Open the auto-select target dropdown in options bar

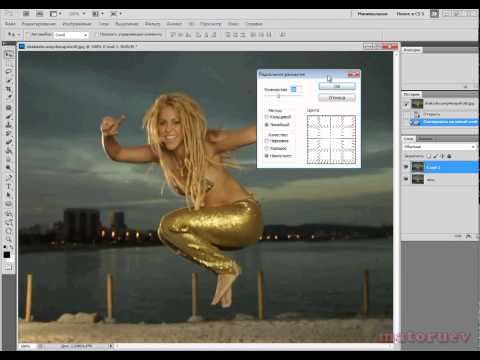click(x=71, y=35)
